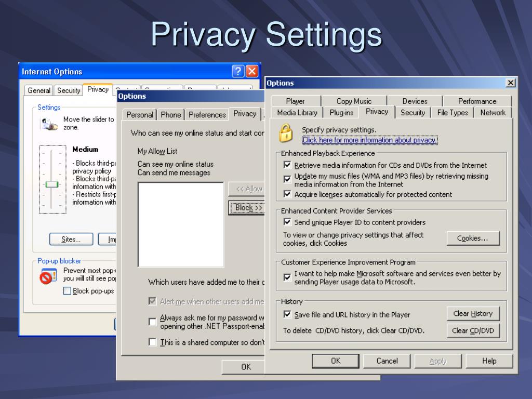Viewport: 532px width, 399px height.
Task: Check Always ask me for my password
Action: tap(152, 322)
